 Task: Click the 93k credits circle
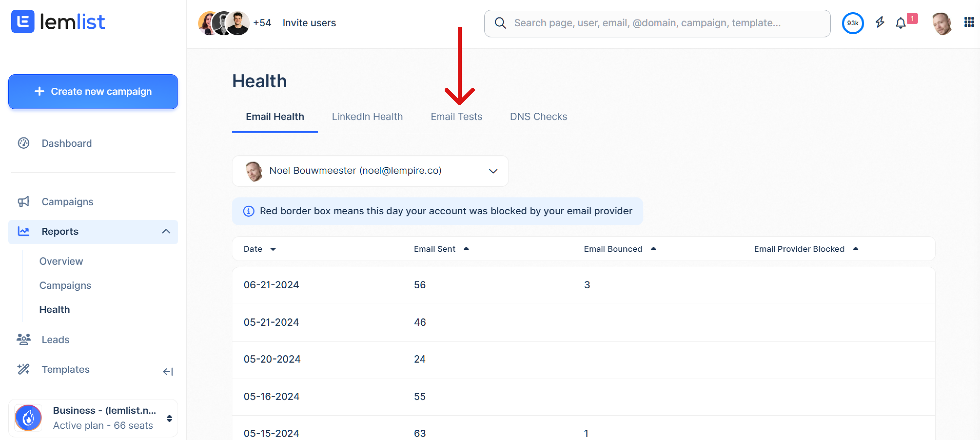[x=852, y=23]
